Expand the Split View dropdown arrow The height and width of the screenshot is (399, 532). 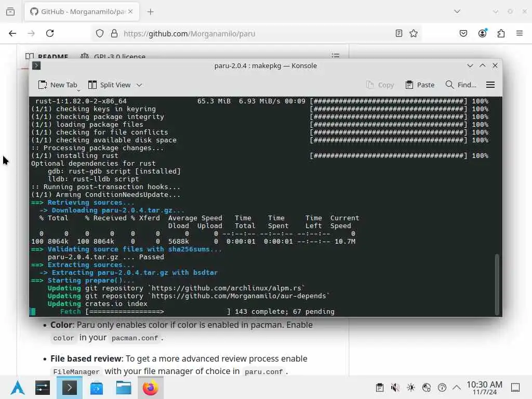tap(139, 85)
